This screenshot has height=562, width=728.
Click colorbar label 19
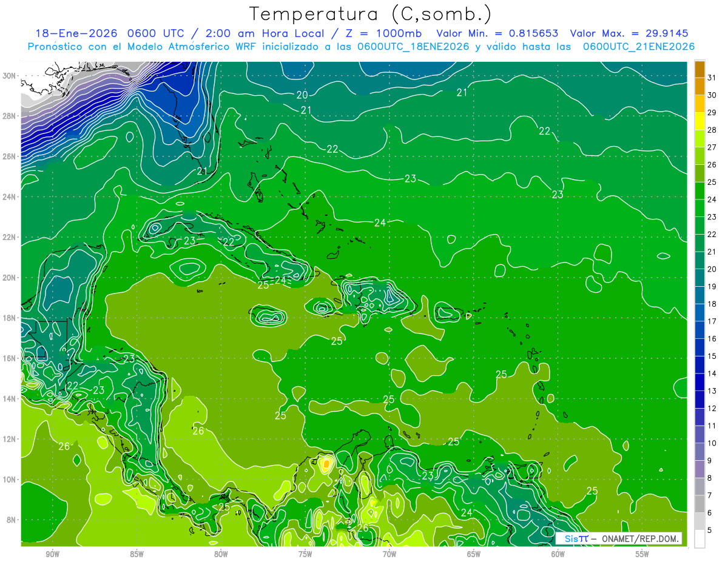pyautogui.click(x=712, y=286)
